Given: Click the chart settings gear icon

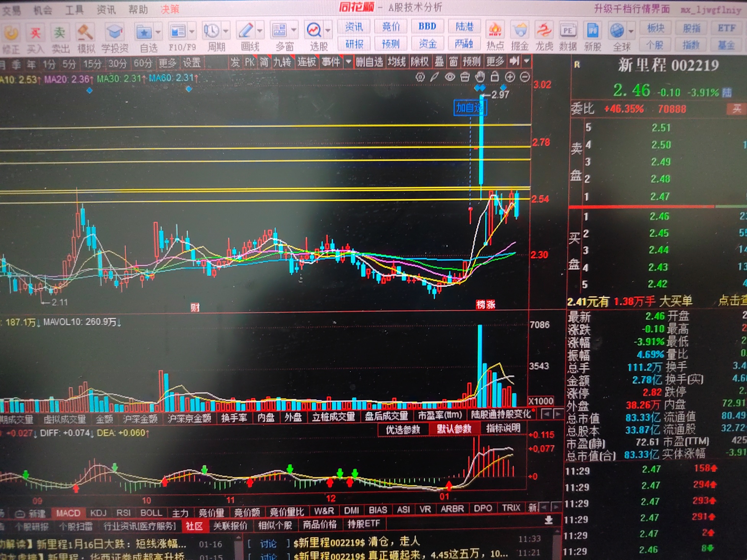Looking at the screenshot, I should point(420,77).
